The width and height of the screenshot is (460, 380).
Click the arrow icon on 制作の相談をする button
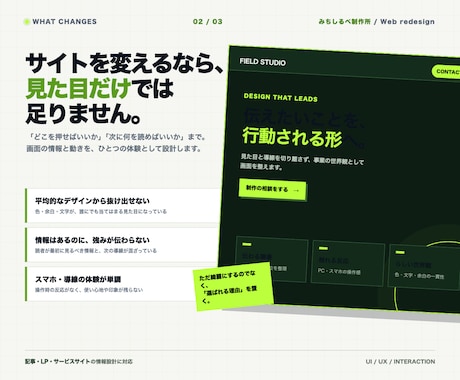point(296,190)
